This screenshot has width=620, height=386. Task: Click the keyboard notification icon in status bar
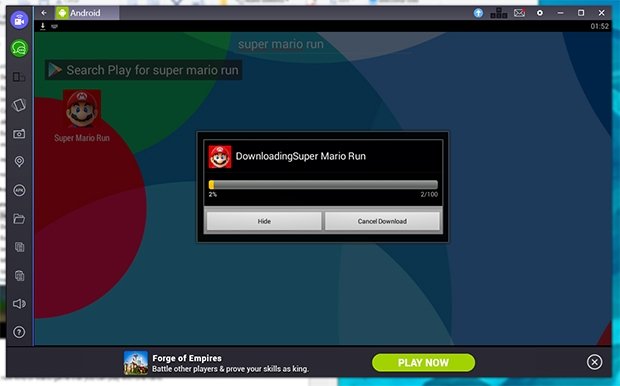tap(54, 26)
